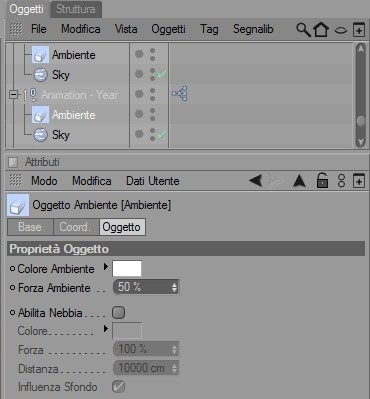Open the white Colore Ambiente swatch
370x399 pixels.
point(127,269)
